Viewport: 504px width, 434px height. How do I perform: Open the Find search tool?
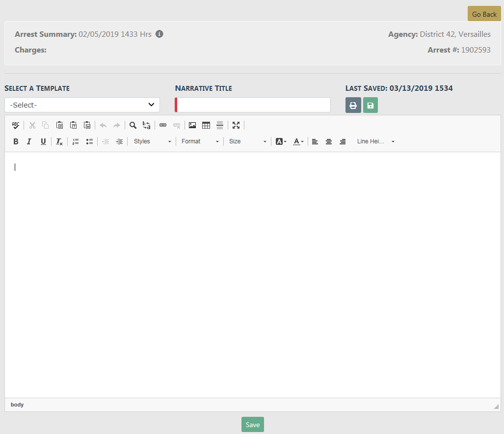coord(133,125)
